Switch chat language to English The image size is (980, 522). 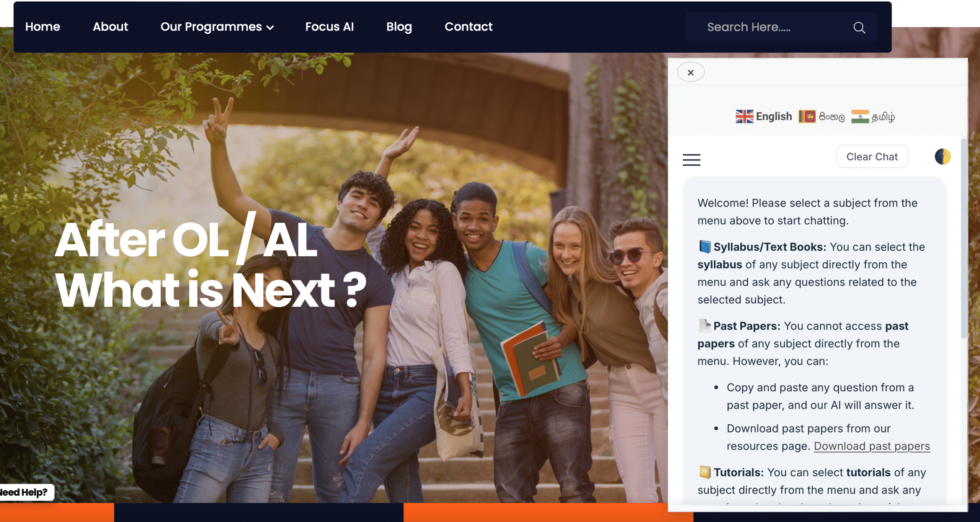(774, 116)
